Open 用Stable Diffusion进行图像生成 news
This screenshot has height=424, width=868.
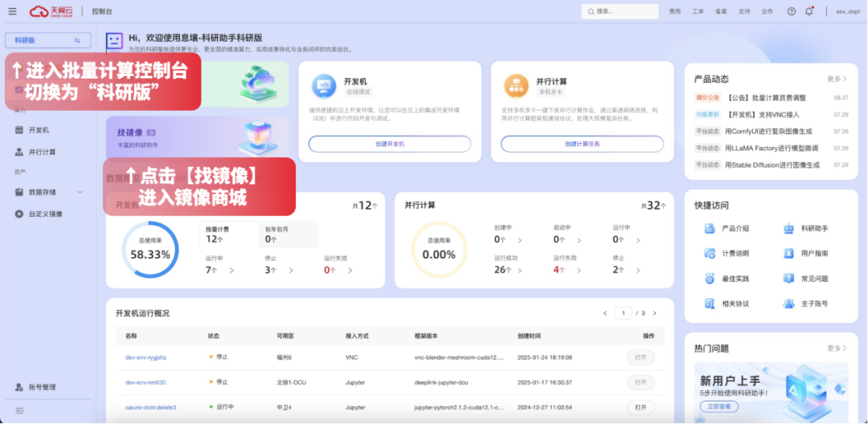click(772, 165)
